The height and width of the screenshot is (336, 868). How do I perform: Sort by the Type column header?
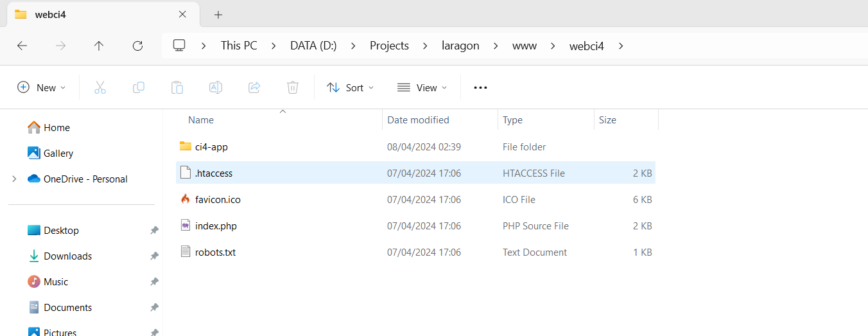coord(512,120)
